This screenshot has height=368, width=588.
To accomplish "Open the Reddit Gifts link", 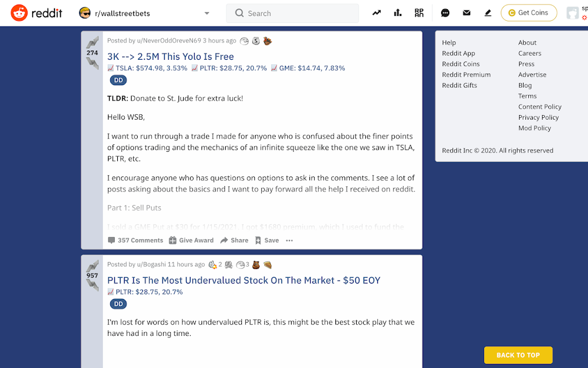I will click(x=459, y=85).
